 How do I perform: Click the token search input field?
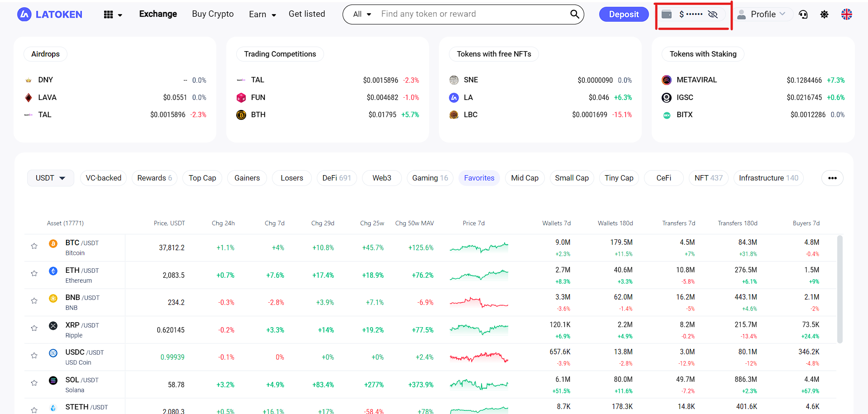tap(471, 14)
